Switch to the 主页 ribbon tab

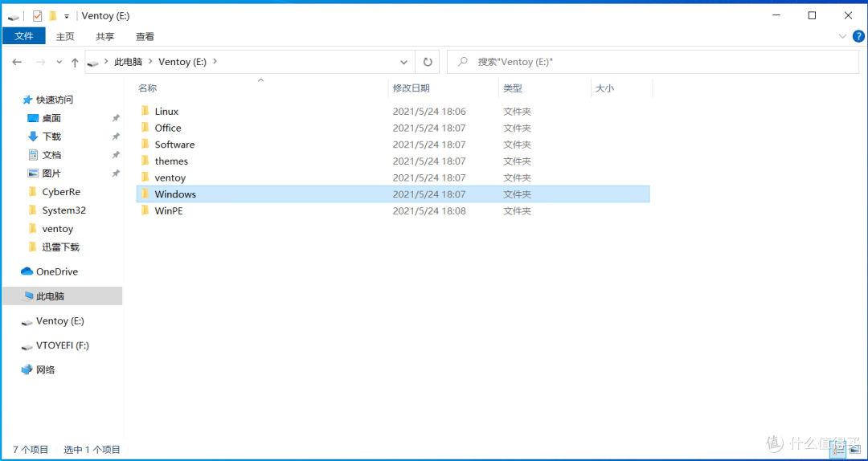[65, 36]
